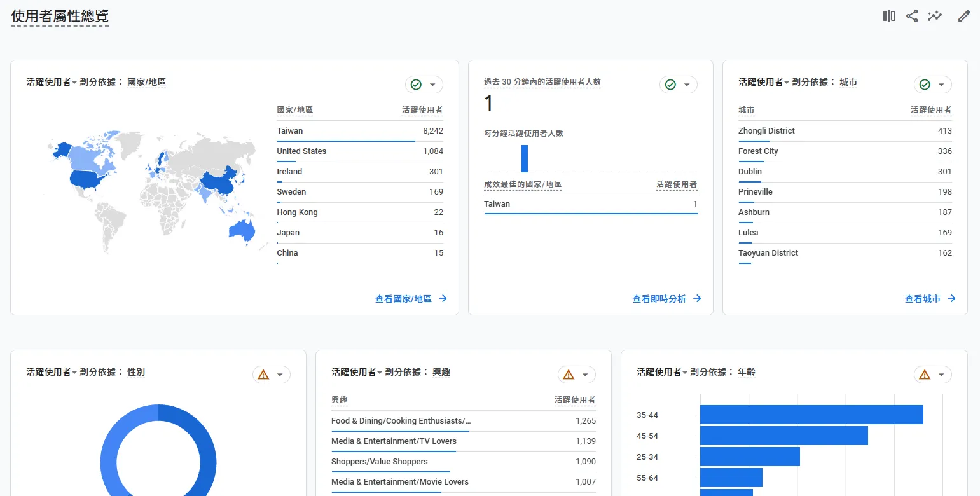This screenshot has height=496, width=980.
Task: Open the age card's warning triangle
Action: coord(925,375)
